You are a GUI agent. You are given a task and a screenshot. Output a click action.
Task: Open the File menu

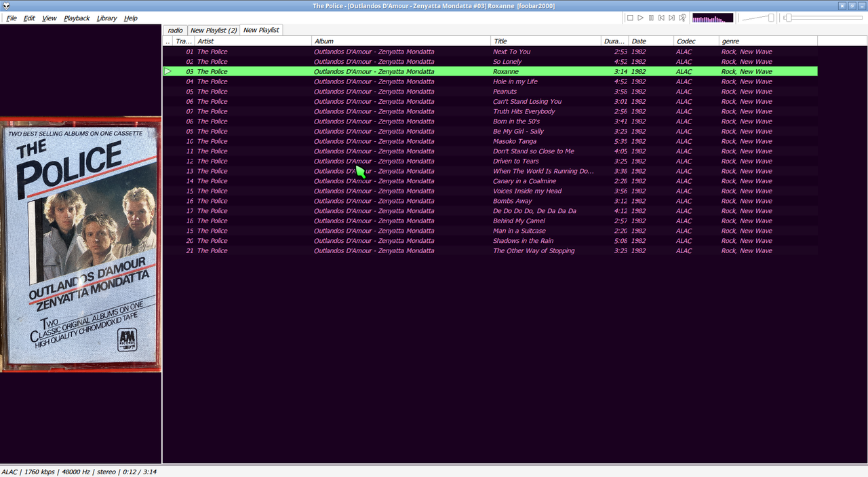(12, 18)
